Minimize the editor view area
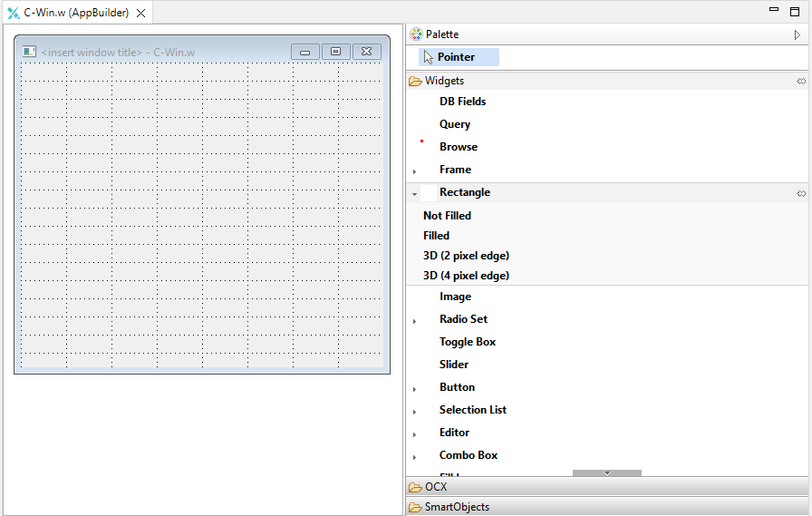The height and width of the screenshot is (516, 812). (x=774, y=9)
